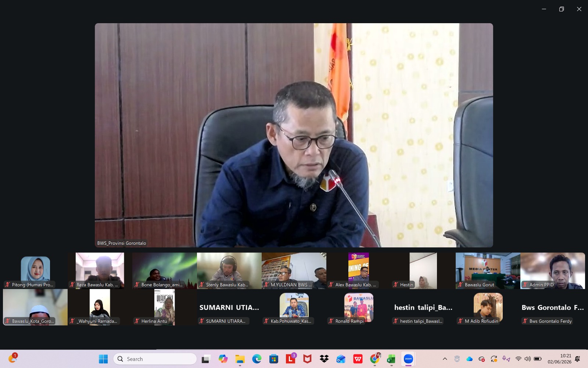Open Microsoft Edge from the taskbar
588x368 pixels.
(257, 359)
